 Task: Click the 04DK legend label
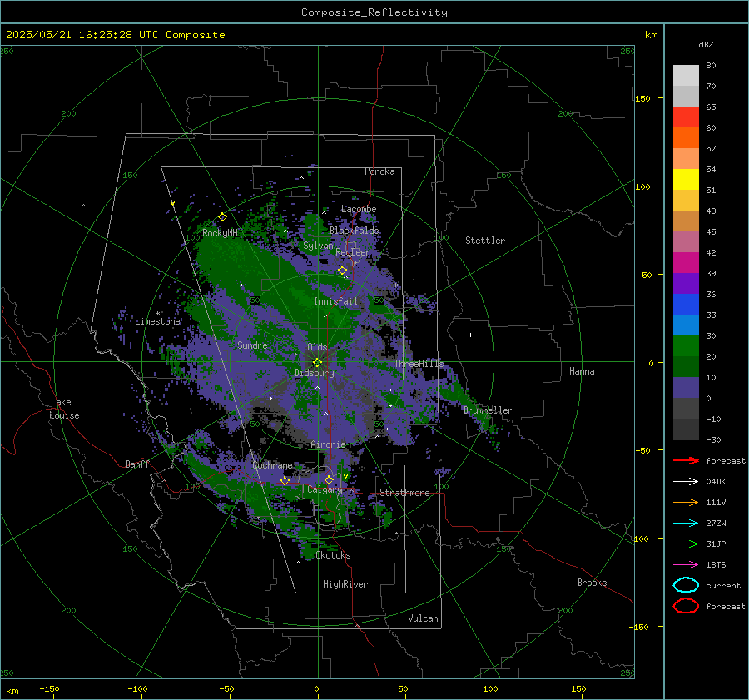[x=716, y=482]
